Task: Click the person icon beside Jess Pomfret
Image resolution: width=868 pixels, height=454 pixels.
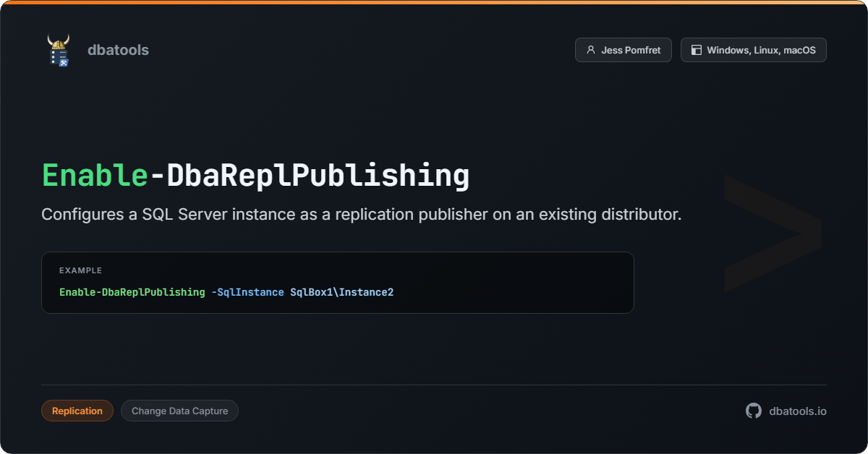Action: [x=591, y=50]
